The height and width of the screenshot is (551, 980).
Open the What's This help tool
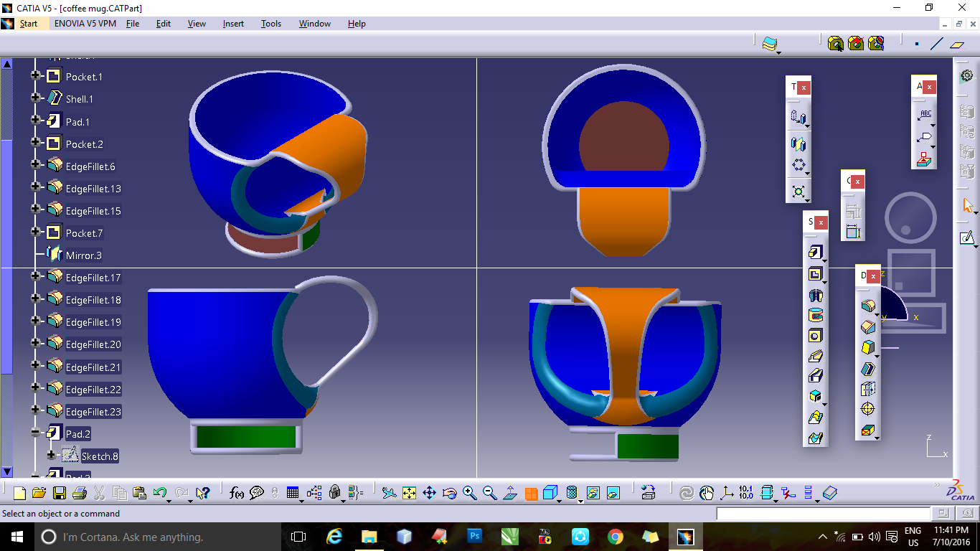click(202, 493)
